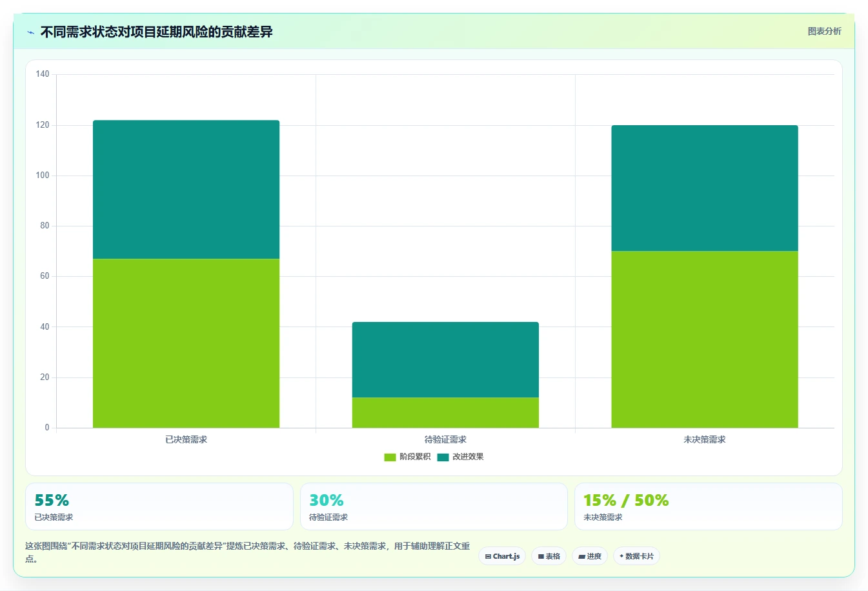
Task: Select the 数据卡片 tag chip
Action: tap(636, 556)
